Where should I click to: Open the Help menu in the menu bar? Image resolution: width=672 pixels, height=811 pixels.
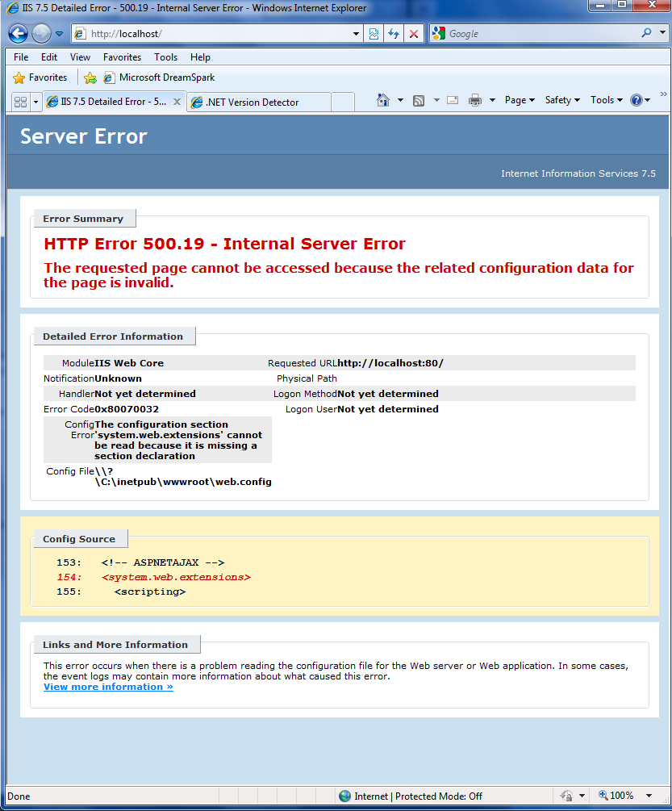200,57
